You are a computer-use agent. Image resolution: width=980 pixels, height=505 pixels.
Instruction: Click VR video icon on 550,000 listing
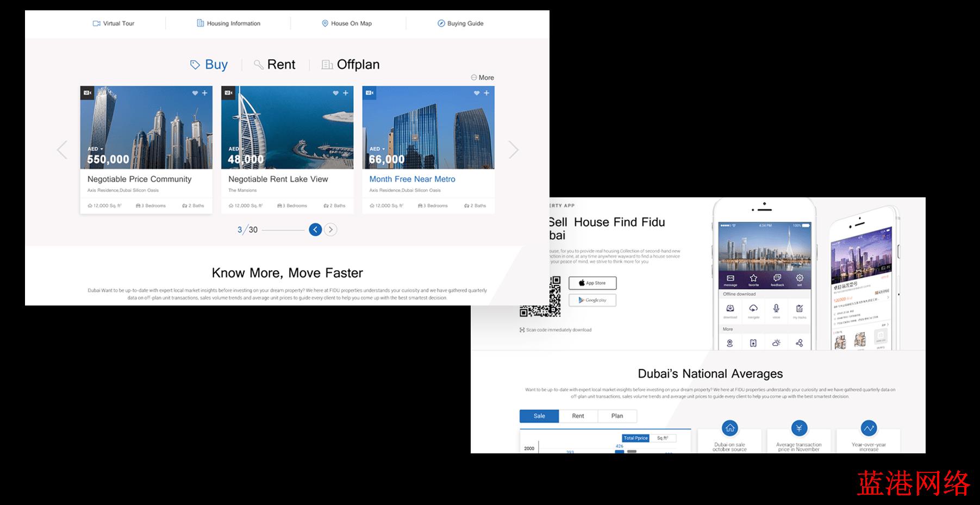[x=87, y=93]
